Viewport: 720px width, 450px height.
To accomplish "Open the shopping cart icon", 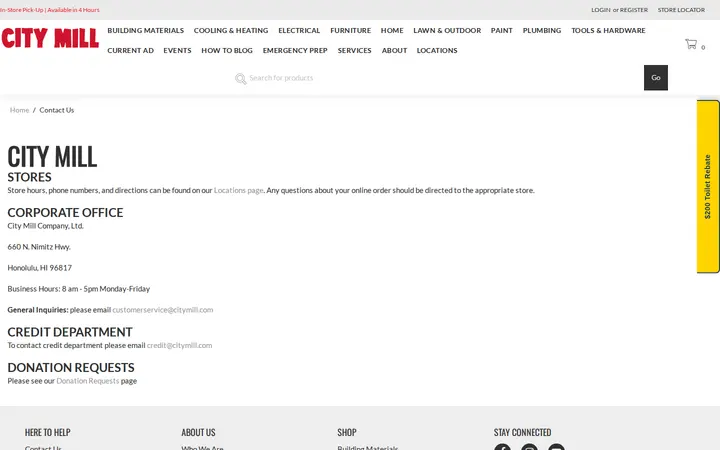I will pos(691,44).
